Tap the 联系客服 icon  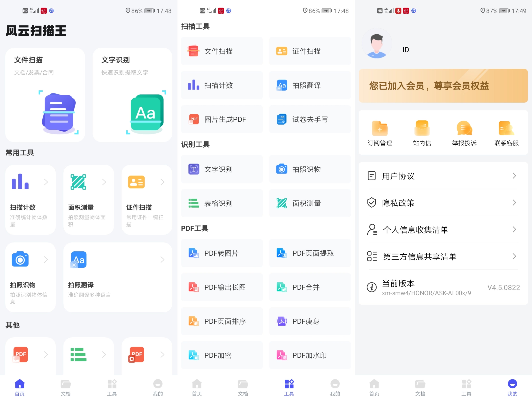(x=506, y=128)
